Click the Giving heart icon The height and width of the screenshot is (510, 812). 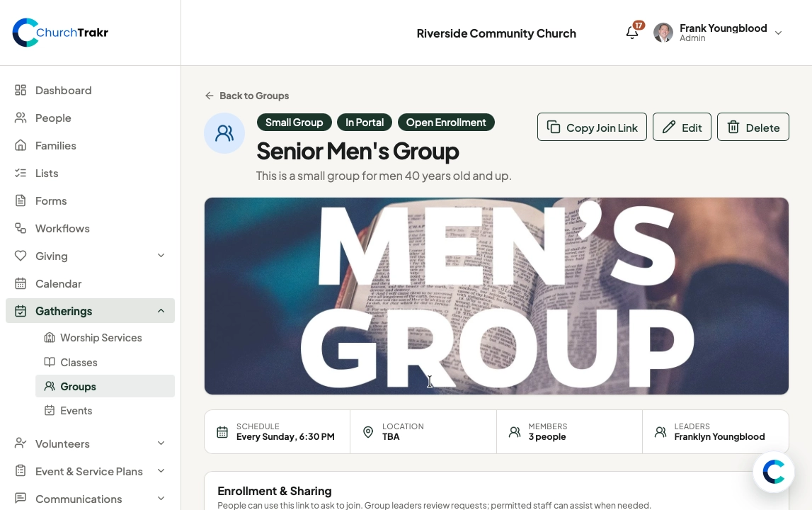(21, 256)
